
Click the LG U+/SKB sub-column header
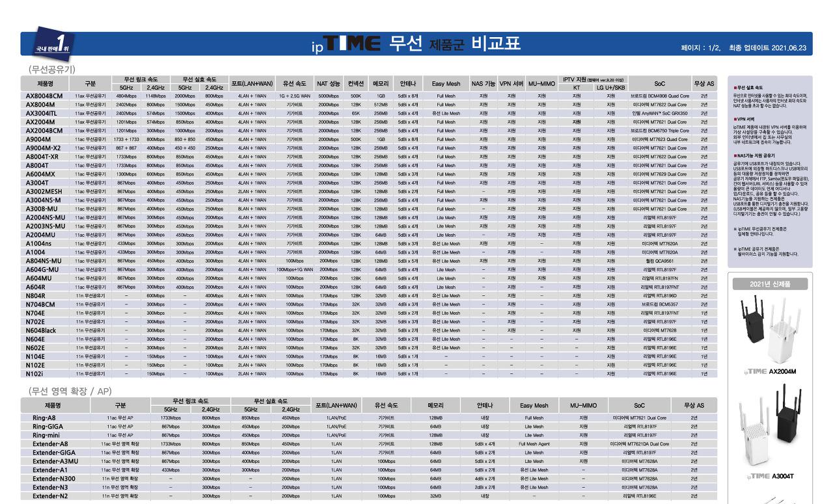(610, 87)
